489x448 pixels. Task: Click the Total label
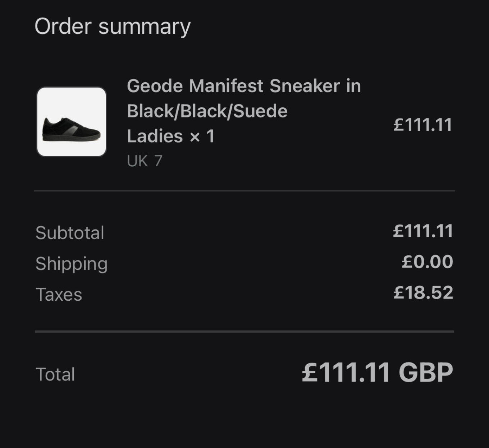tap(55, 374)
